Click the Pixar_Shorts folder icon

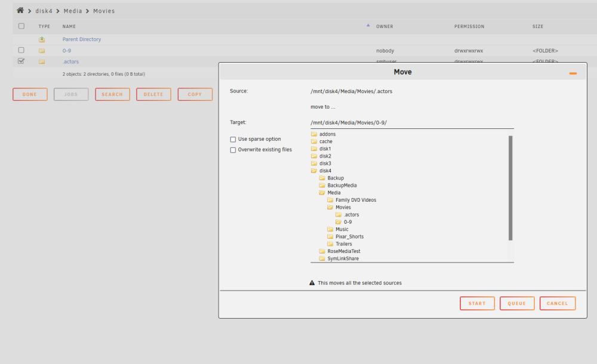[330, 236]
